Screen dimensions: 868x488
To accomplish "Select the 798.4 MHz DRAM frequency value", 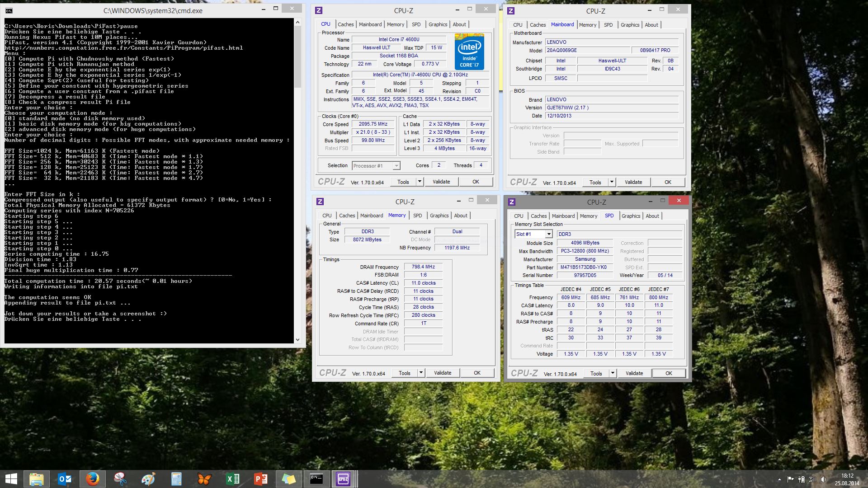I will [423, 267].
